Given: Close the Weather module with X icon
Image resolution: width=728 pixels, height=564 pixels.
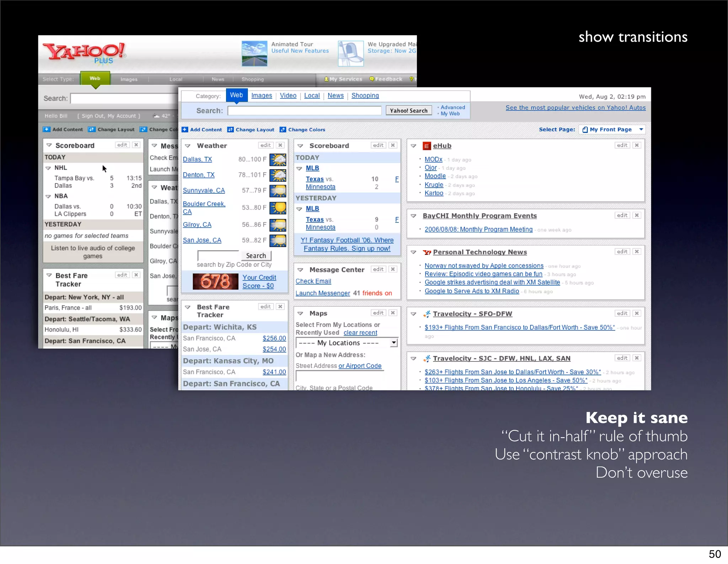Looking at the screenshot, I should [280, 145].
